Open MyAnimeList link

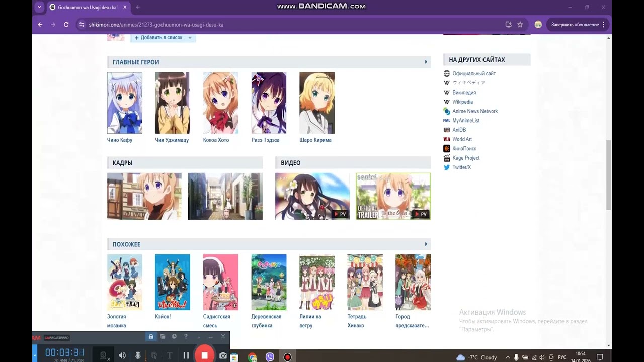[466, 121]
